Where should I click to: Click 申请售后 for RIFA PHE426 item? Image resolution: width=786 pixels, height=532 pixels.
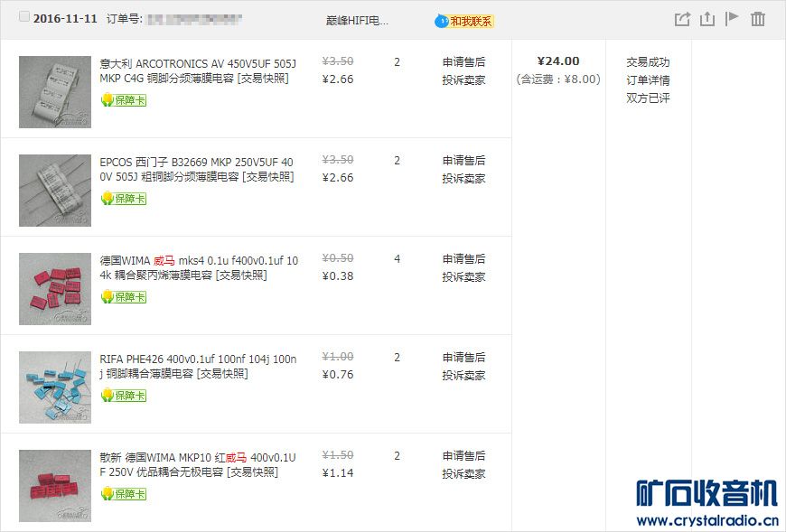coord(463,357)
